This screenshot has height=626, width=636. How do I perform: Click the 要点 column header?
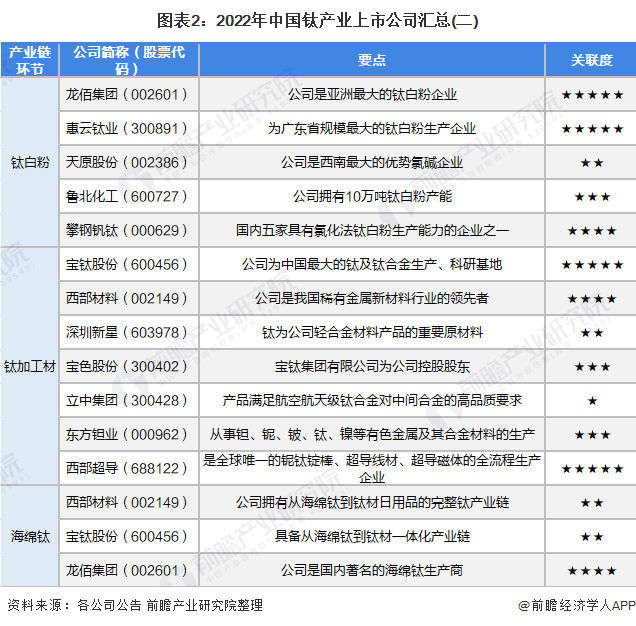(372, 60)
